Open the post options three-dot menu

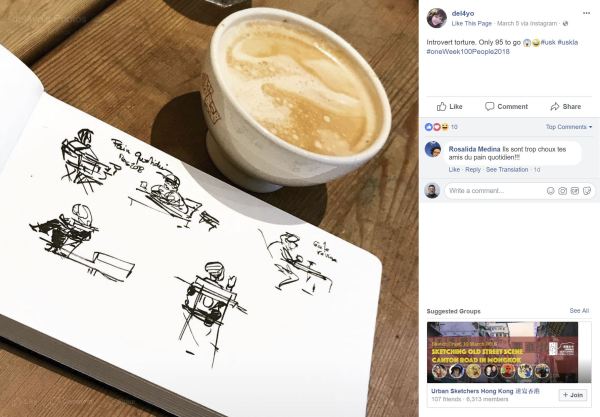(586, 13)
